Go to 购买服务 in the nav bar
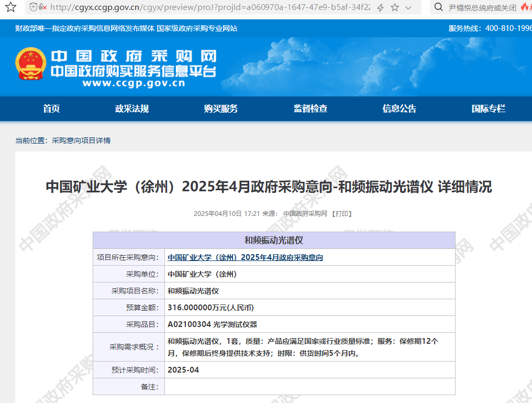 [221, 108]
